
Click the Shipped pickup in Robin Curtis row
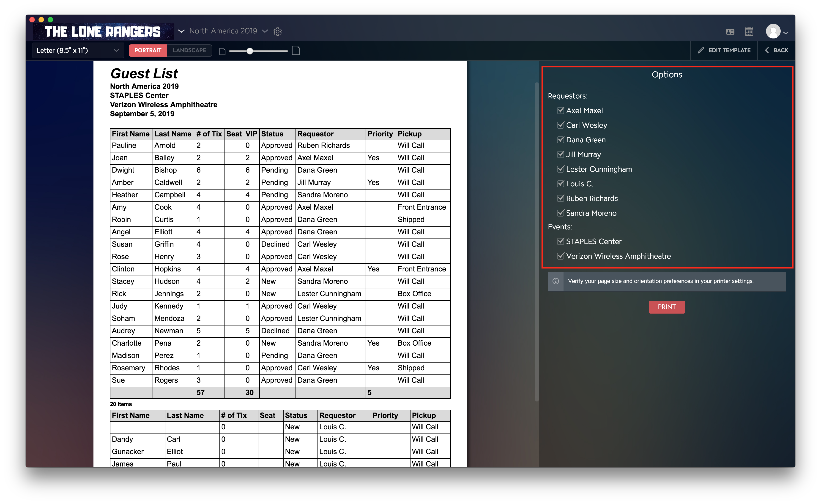tap(411, 220)
